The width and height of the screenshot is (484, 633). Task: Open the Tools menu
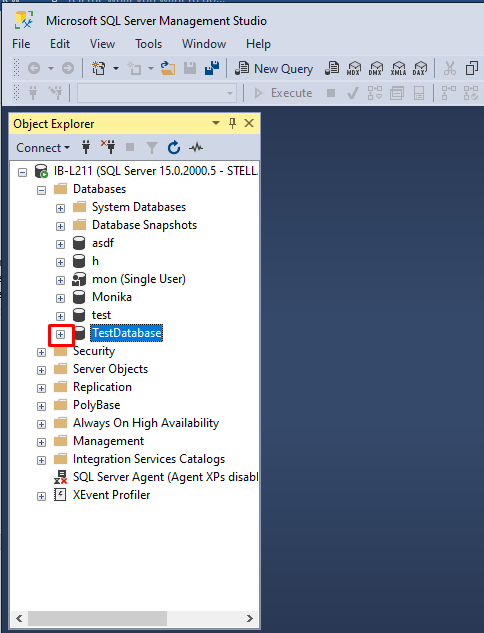(x=148, y=44)
